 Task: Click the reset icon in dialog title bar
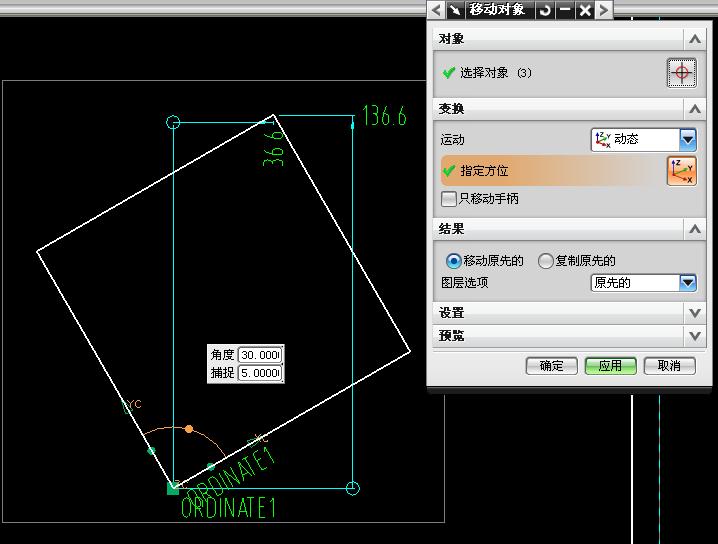click(545, 10)
